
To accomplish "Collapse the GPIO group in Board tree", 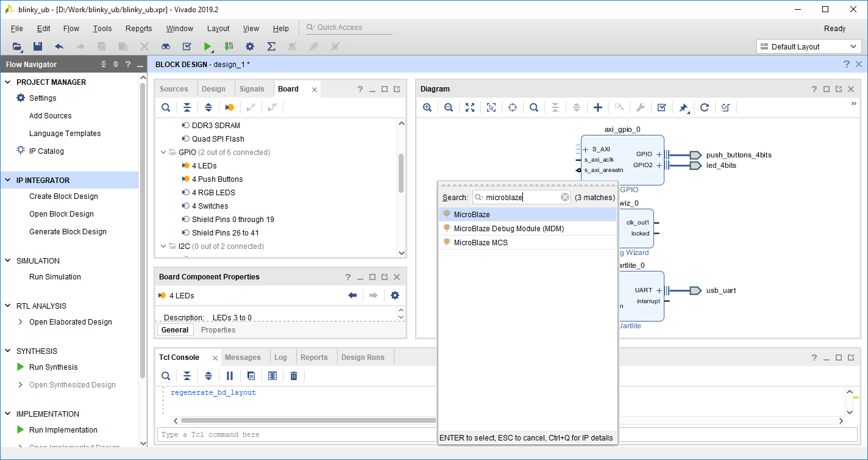I will 163,153.
